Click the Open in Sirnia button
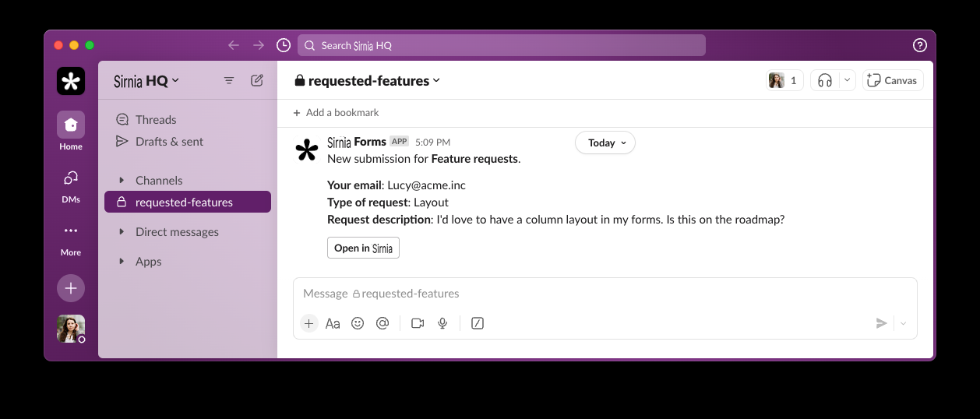Viewport: 980px width, 419px height. pyautogui.click(x=363, y=248)
